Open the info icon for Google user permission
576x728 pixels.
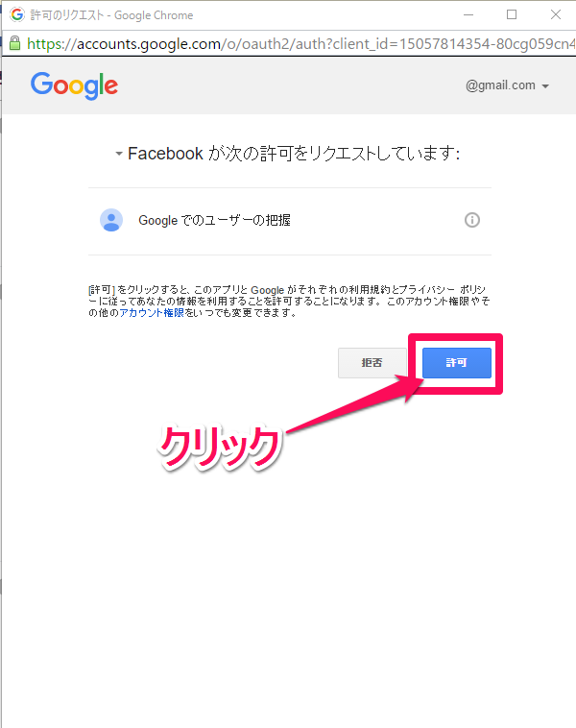[472, 220]
